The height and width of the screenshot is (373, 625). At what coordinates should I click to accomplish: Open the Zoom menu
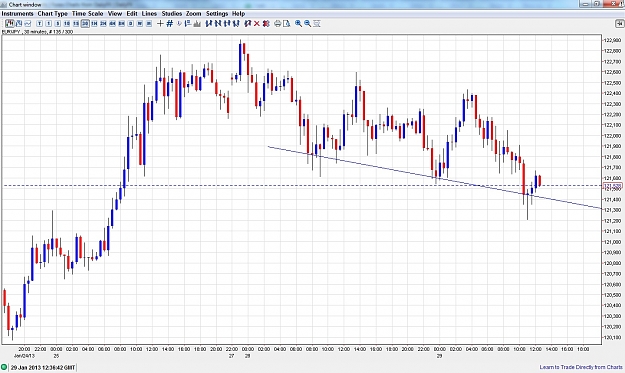coord(194,14)
